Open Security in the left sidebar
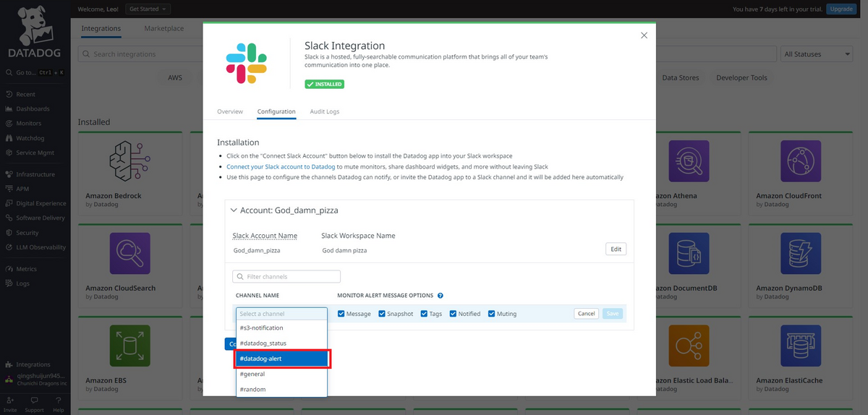This screenshot has height=415, width=868. coord(27,233)
